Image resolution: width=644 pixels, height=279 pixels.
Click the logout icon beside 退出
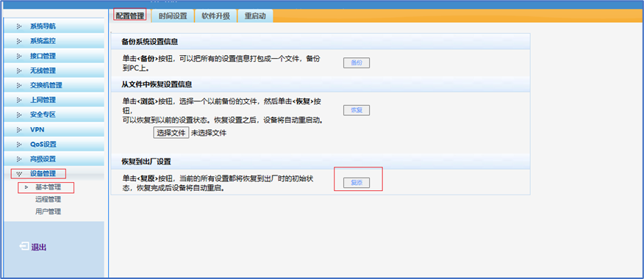click(x=24, y=246)
